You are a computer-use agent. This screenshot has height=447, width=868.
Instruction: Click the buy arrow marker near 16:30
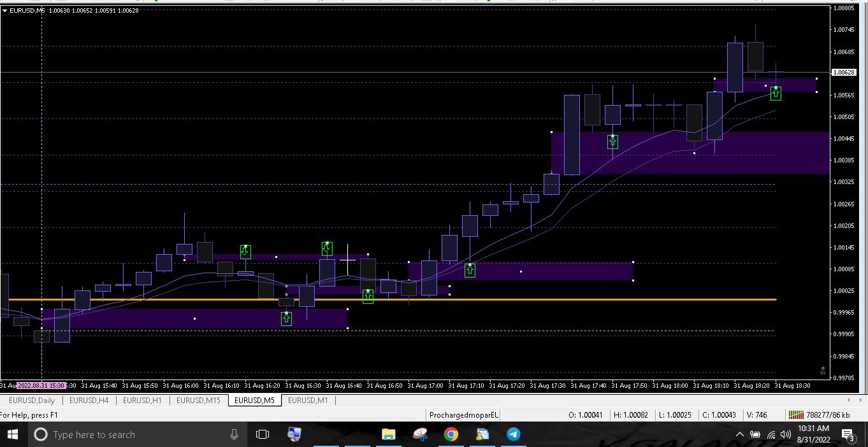click(x=286, y=318)
